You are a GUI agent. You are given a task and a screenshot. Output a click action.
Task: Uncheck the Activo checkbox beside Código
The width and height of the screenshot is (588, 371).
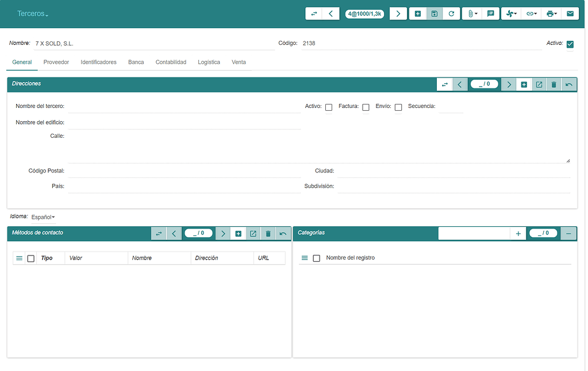(x=570, y=43)
